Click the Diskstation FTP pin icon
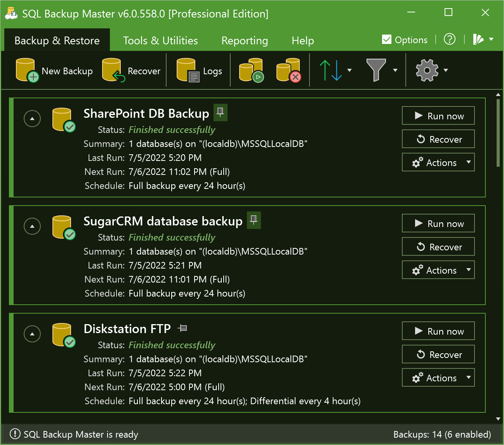504x445 pixels. click(182, 328)
